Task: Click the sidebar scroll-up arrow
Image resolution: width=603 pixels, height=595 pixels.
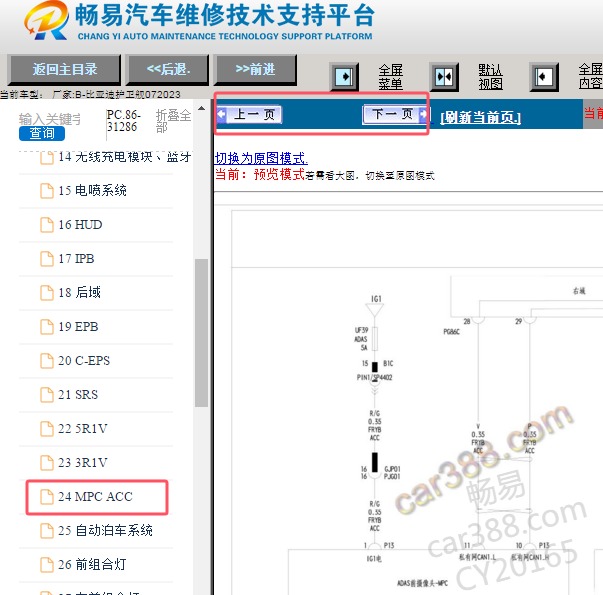Action: tap(202, 109)
